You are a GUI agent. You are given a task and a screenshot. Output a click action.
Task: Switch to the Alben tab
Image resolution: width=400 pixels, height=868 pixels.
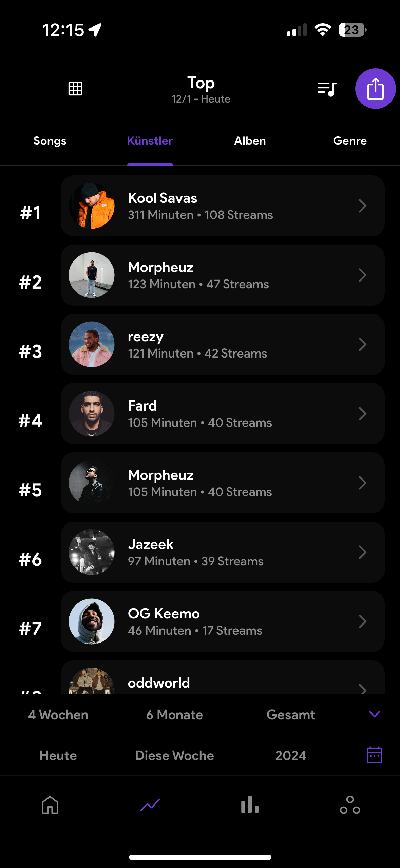[250, 141]
